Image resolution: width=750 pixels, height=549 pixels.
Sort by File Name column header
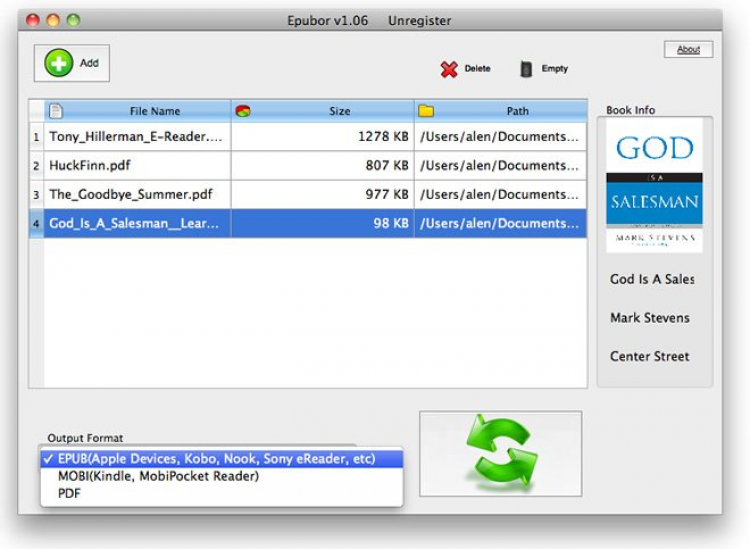138,111
